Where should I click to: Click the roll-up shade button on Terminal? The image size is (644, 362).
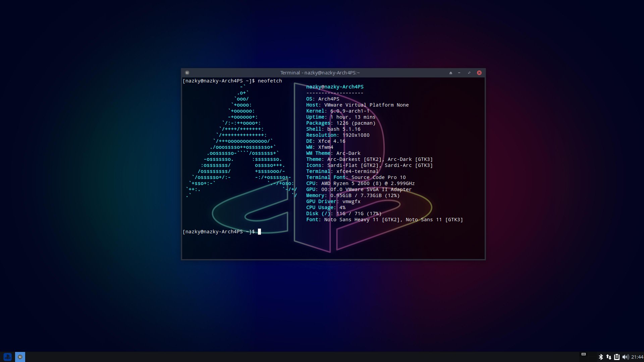[451, 72]
